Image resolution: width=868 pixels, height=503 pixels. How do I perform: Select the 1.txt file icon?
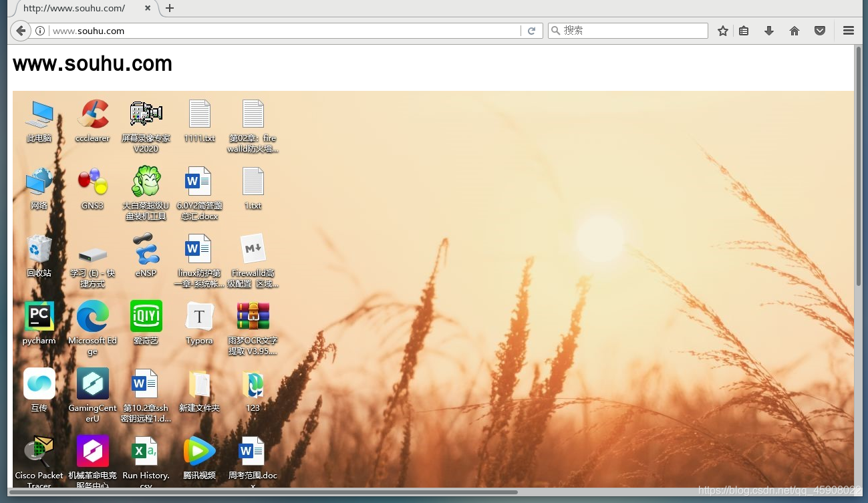point(253,189)
